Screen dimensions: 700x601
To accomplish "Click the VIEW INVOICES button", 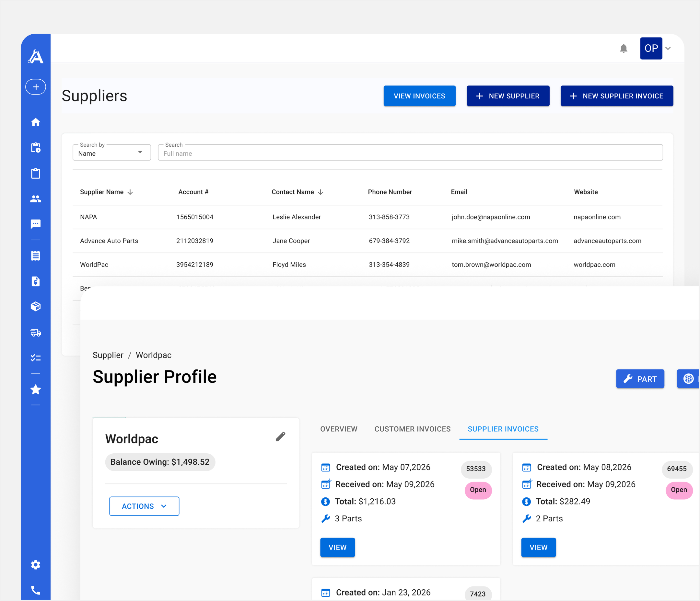I will tap(419, 96).
